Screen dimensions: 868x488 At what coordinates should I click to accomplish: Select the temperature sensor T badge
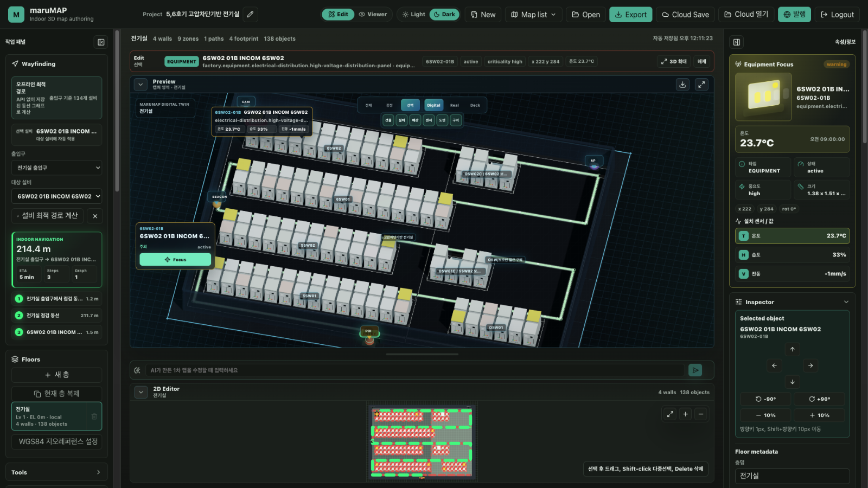[744, 236]
